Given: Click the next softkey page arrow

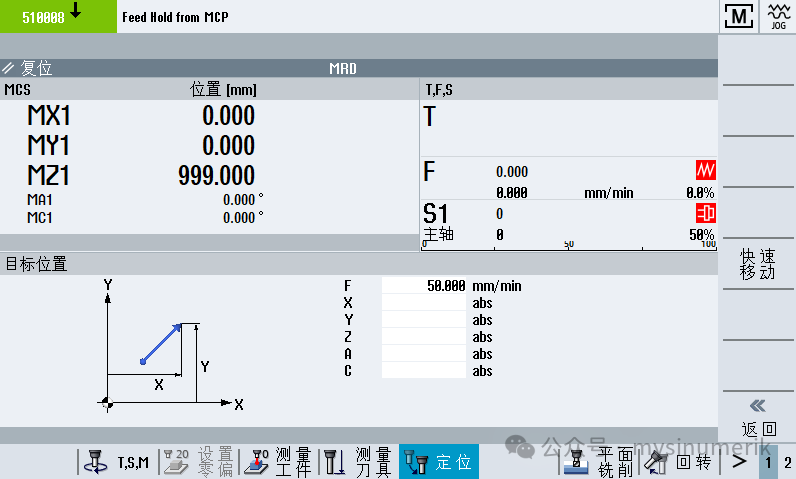Looking at the screenshot, I should point(739,462).
